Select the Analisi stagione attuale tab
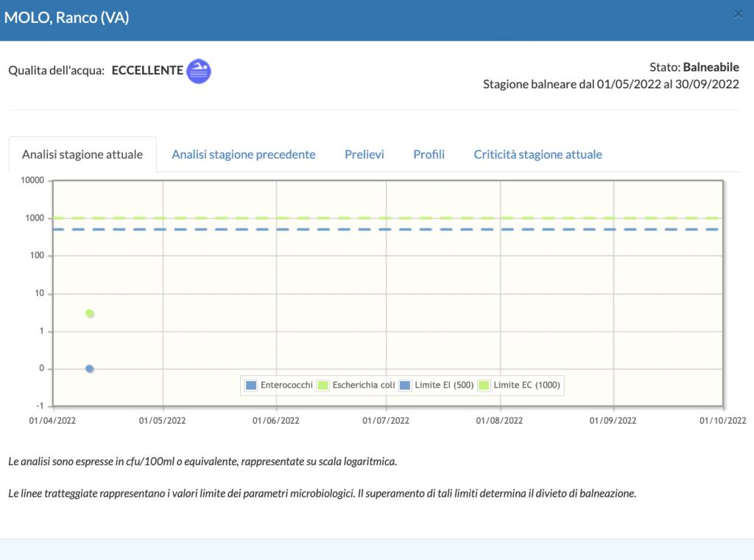This screenshot has height=560, width=754. pyautogui.click(x=82, y=155)
